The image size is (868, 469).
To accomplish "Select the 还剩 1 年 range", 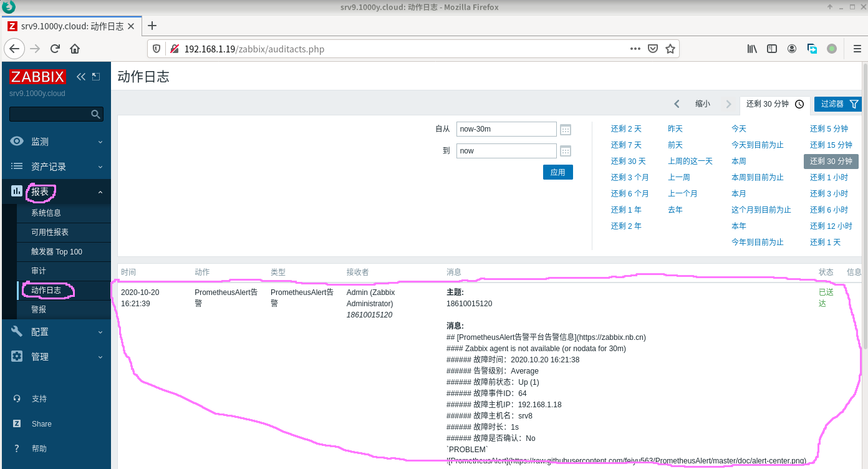I will point(626,210).
